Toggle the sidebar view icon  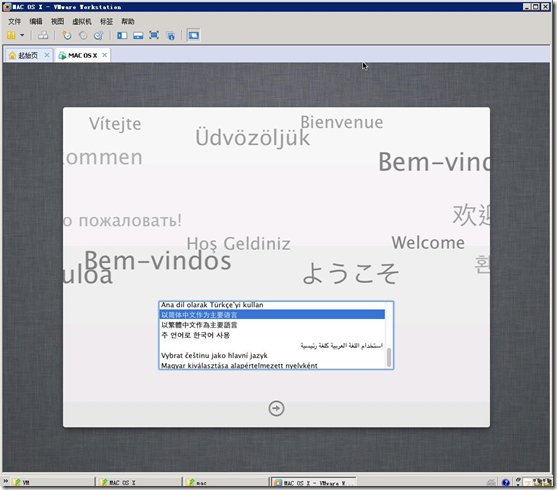pos(122,35)
